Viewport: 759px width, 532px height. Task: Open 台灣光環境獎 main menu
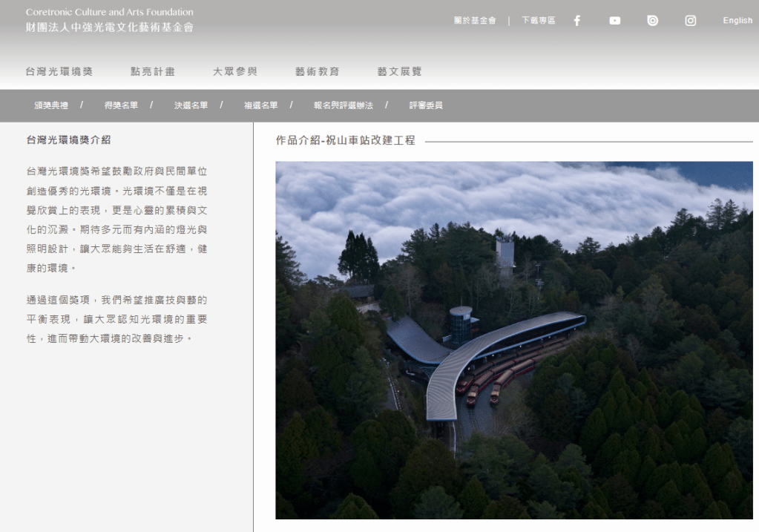tap(59, 72)
